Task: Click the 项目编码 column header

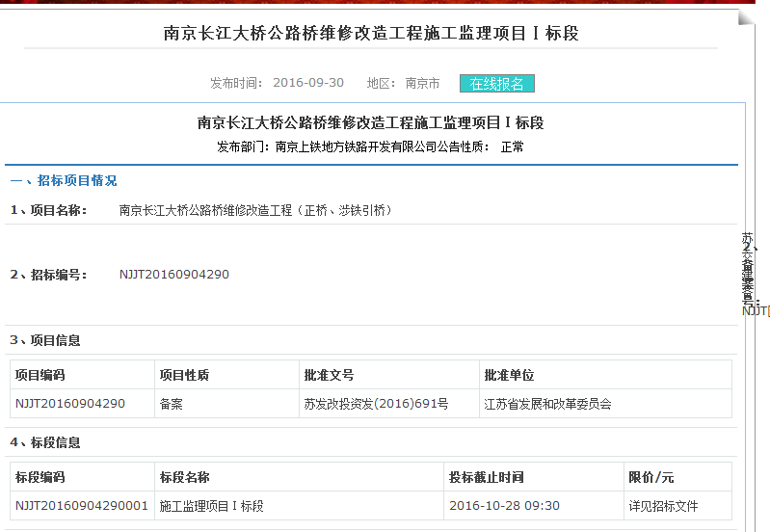Action: click(x=40, y=375)
